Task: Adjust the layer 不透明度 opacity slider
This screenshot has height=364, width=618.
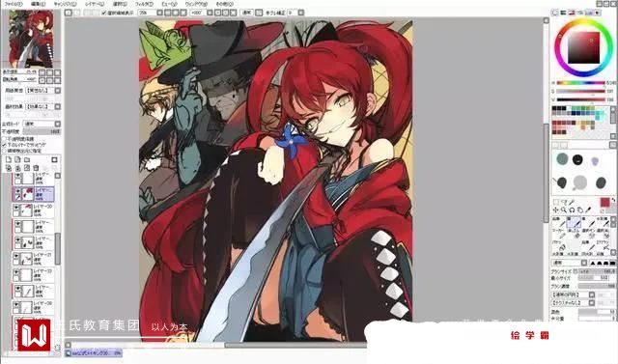Action: [42, 131]
